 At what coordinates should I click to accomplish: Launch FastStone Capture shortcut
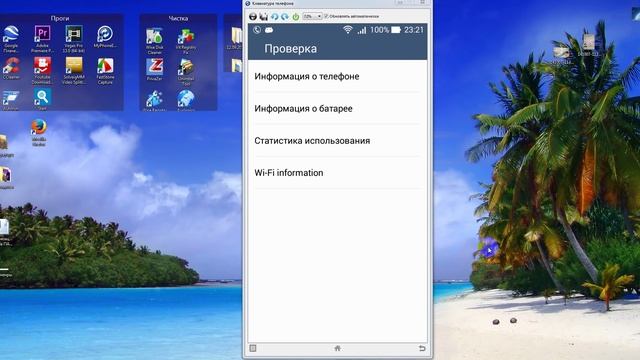click(x=105, y=71)
